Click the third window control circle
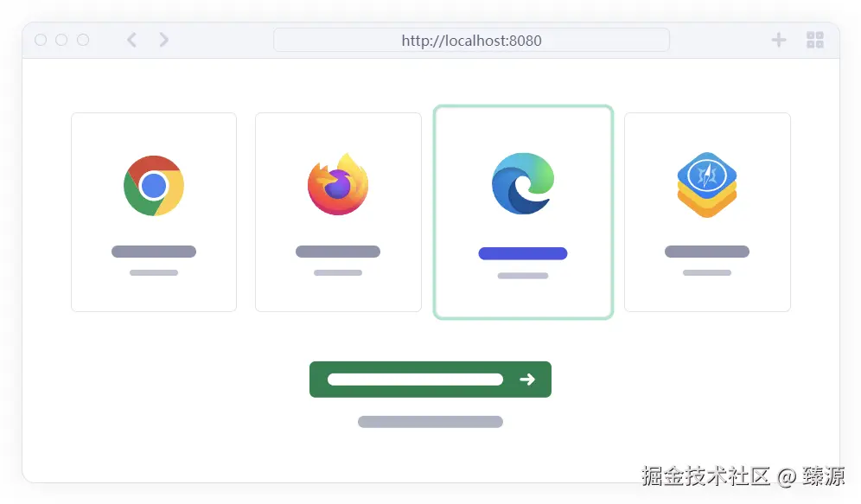 pos(83,40)
